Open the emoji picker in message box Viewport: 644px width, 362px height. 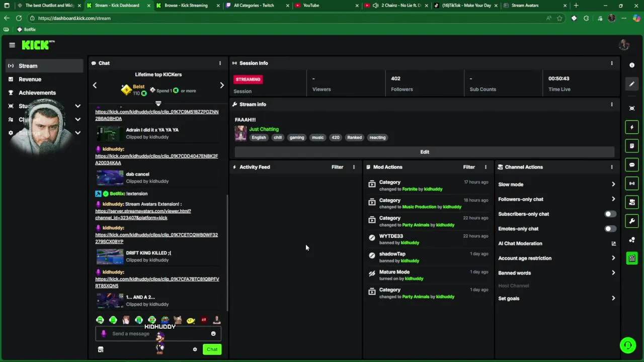click(213, 334)
